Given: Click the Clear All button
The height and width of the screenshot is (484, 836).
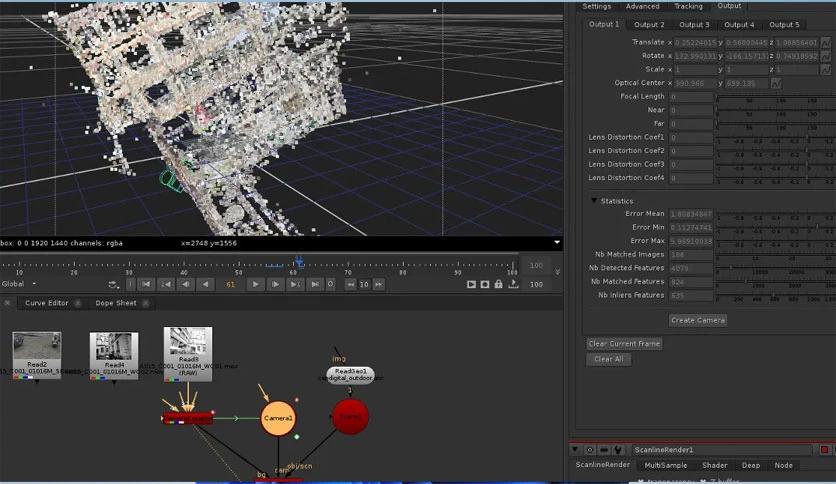Looking at the screenshot, I should (608, 359).
